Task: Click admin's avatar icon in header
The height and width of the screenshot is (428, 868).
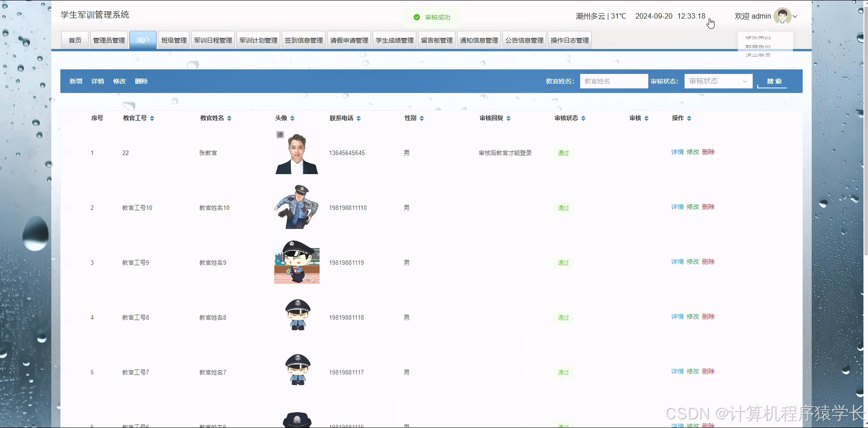Action: (783, 16)
